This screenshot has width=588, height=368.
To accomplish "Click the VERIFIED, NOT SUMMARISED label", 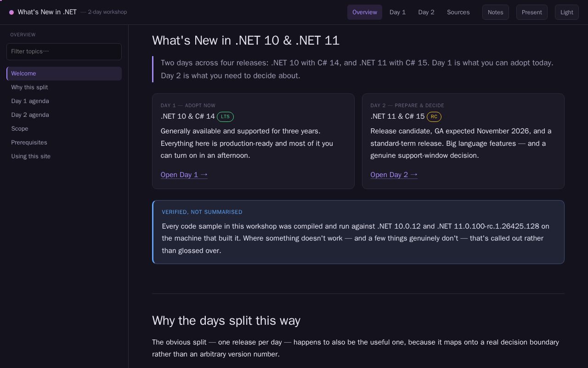I will (x=202, y=212).
